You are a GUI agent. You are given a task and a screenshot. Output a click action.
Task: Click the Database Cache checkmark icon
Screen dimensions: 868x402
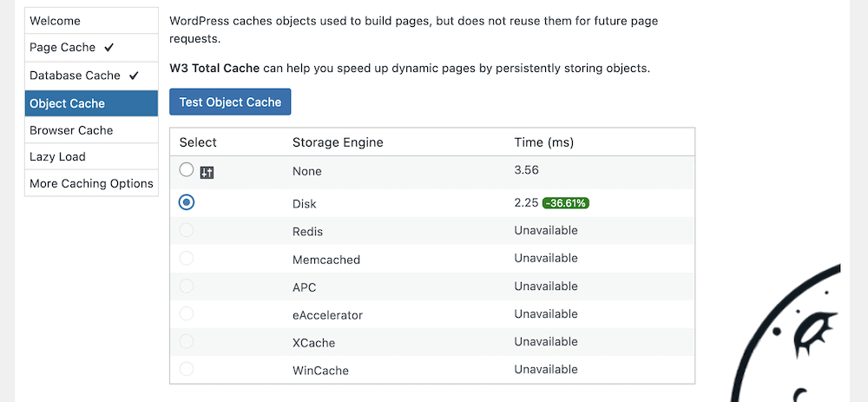tap(134, 76)
